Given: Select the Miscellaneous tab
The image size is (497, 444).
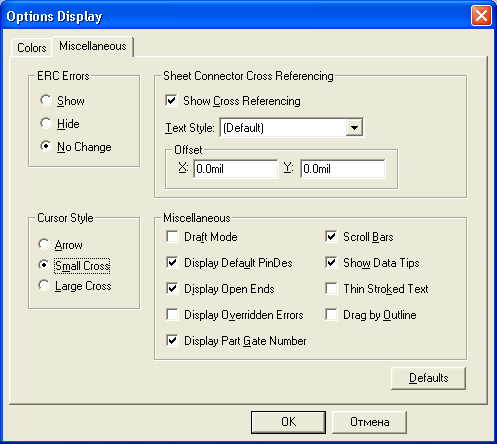Looking at the screenshot, I should 93,46.
